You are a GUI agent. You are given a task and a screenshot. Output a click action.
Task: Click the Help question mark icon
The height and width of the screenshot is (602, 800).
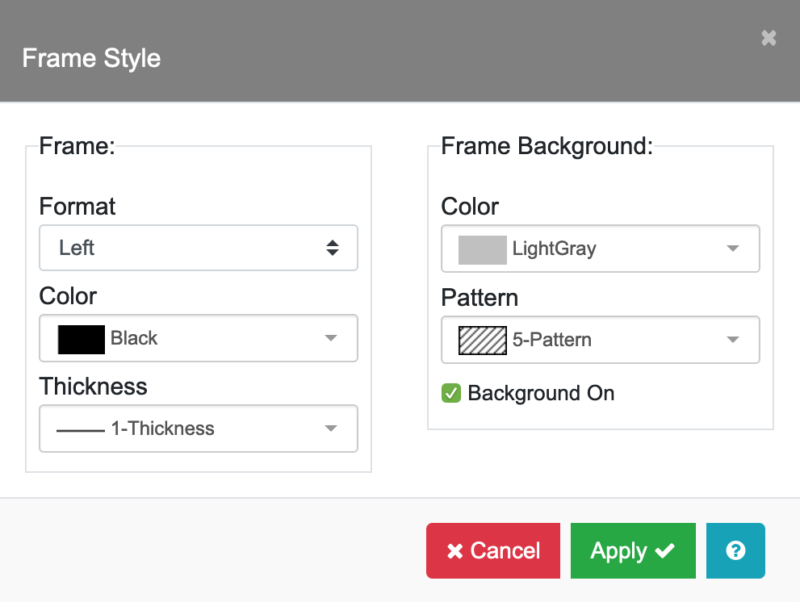click(x=736, y=551)
